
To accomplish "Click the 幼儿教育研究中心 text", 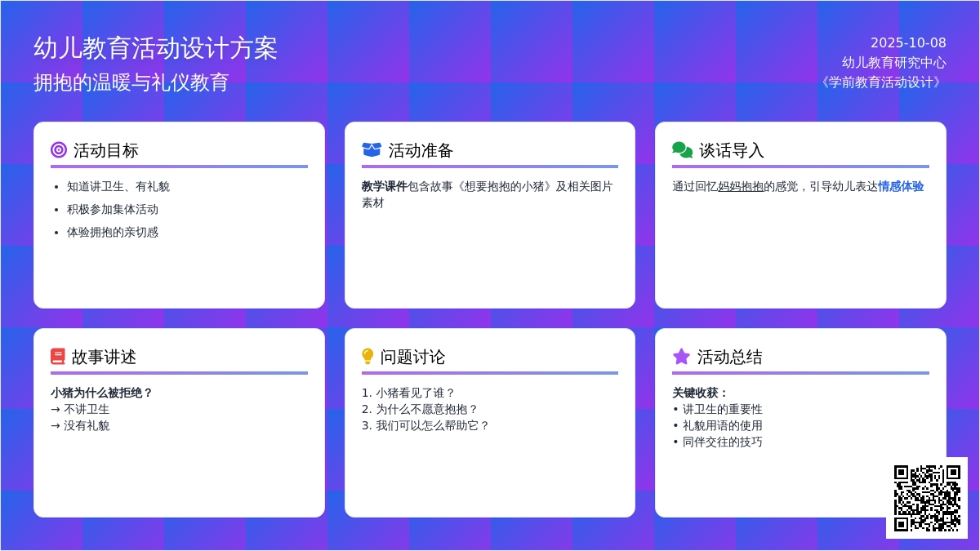I will (893, 63).
